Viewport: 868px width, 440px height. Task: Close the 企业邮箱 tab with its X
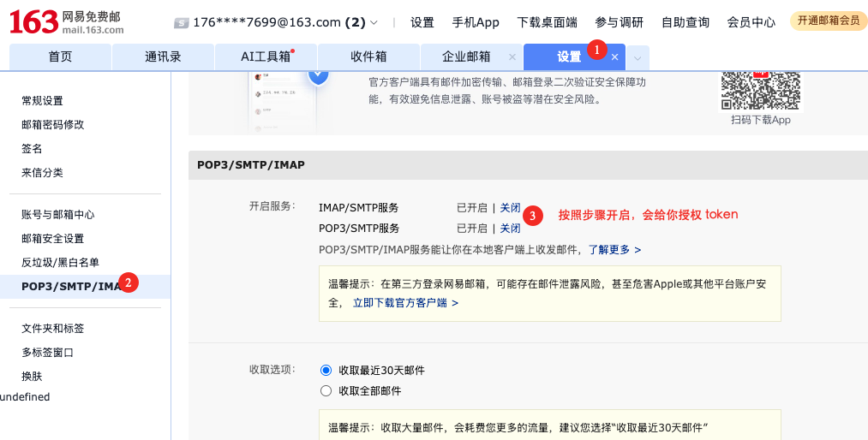[512, 57]
